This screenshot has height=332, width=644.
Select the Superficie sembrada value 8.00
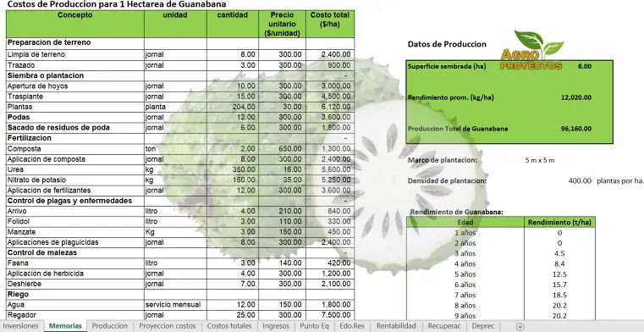pyautogui.click(x=585, y=66)
